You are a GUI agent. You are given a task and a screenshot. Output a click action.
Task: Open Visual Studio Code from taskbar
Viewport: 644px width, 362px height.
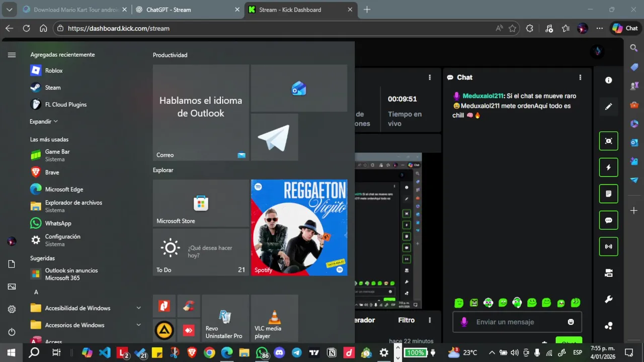(105, 352)
